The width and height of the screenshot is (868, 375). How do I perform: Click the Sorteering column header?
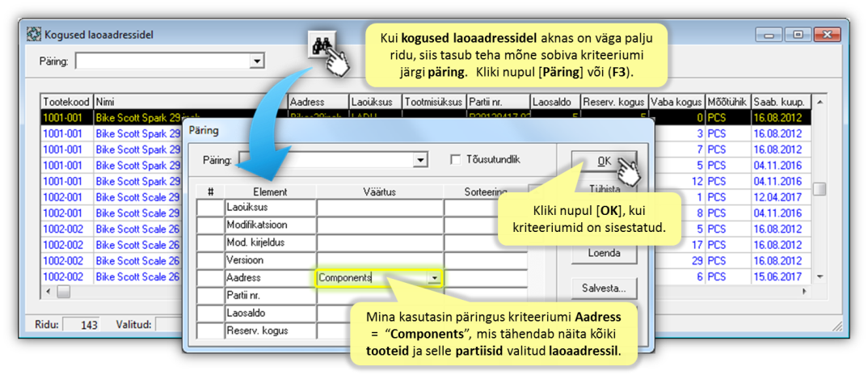pos(486,192)
